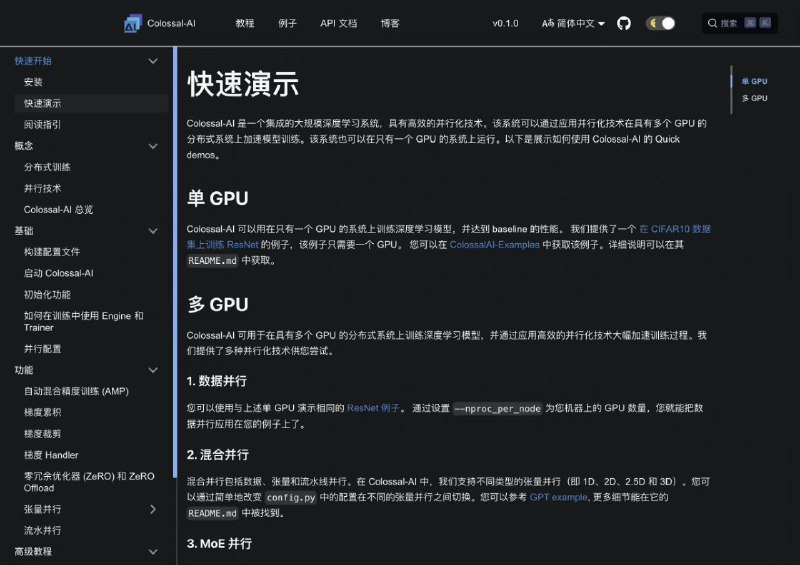Open the 自动混合精度训练 (AMP) page
This screenshot has width=800, height=565.
(x=77, y=391)
